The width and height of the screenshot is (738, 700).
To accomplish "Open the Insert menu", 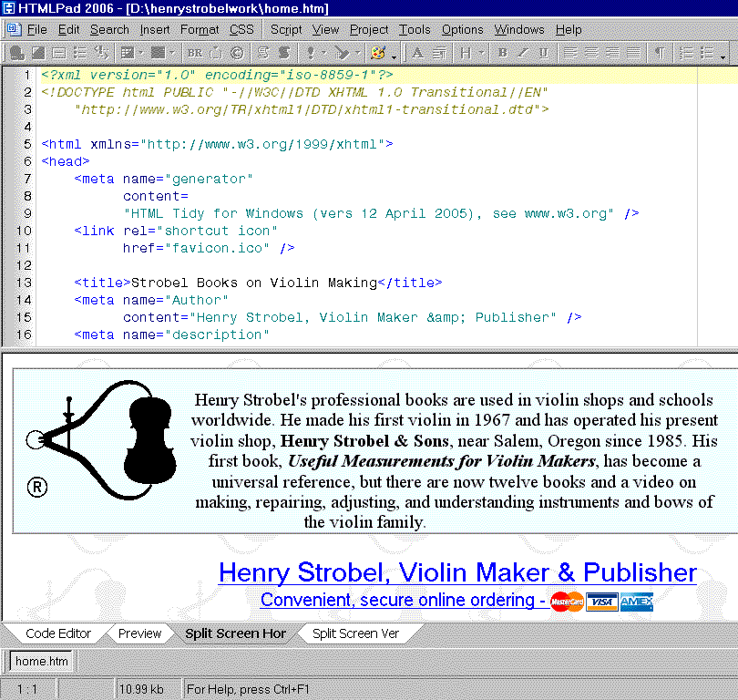I will 155,30.
